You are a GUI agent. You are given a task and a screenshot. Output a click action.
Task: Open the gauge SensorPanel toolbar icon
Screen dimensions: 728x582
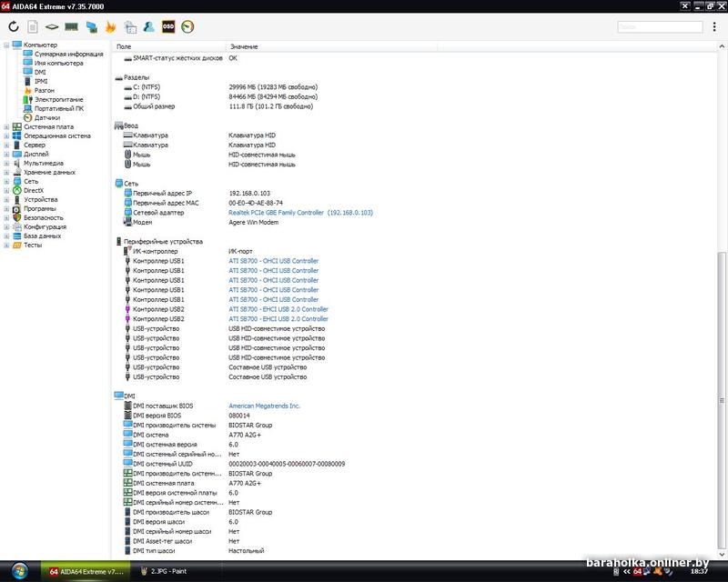pos(187,27)
